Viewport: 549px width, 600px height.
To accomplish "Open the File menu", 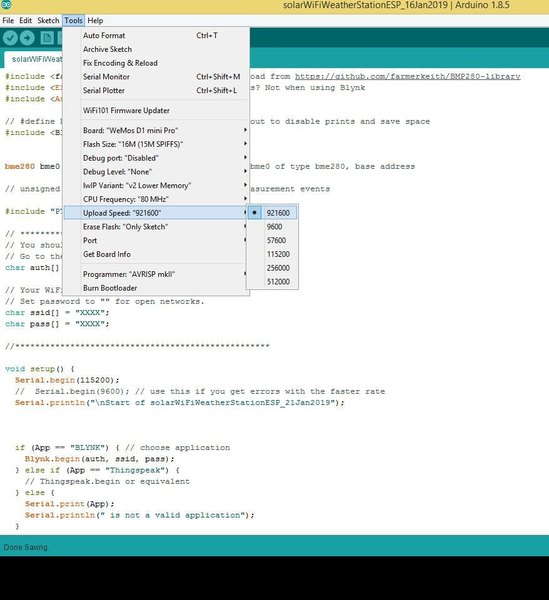I will (8, 21).
